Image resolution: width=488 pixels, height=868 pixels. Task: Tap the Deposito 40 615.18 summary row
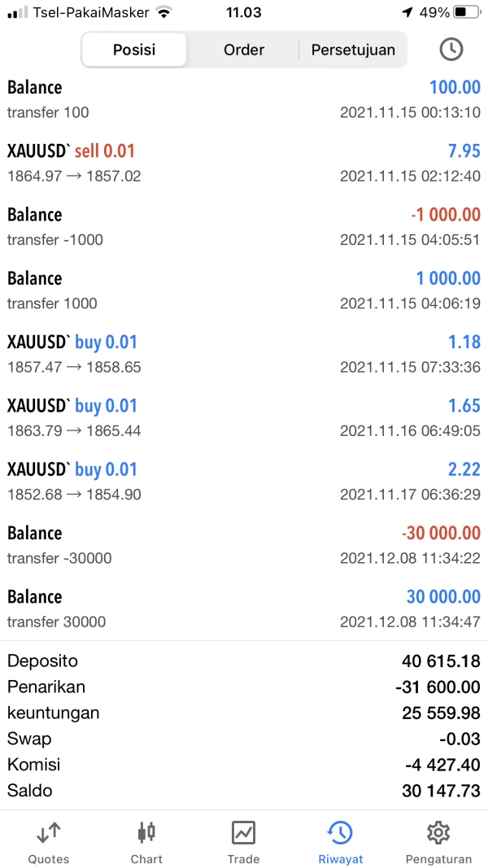(x=244, y=661)
